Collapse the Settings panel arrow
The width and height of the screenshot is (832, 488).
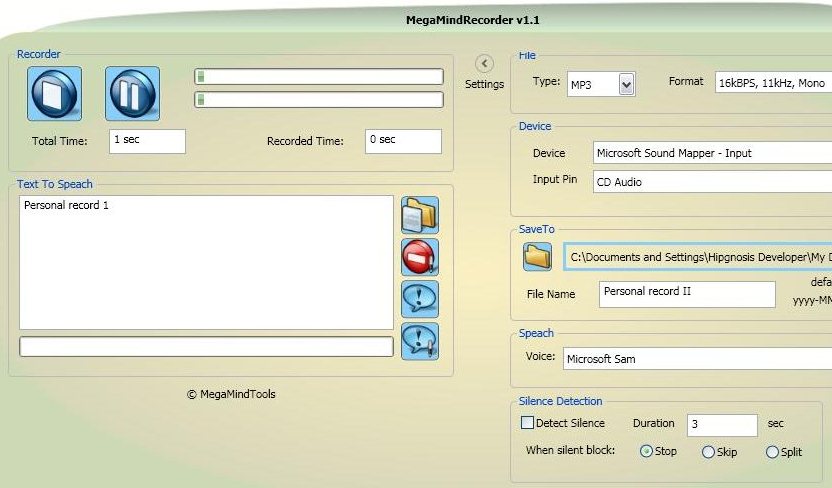point(484,64)
